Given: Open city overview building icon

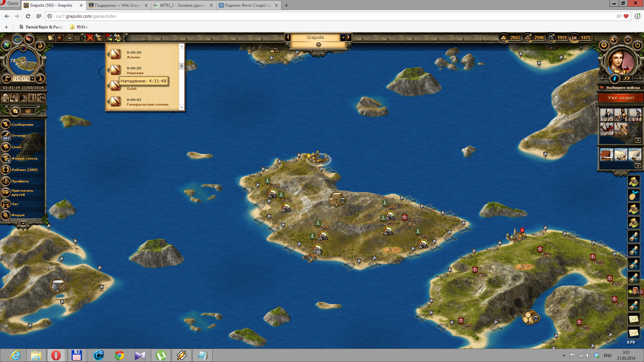Looking at the screenshot, I should click(x=29, y=40).
